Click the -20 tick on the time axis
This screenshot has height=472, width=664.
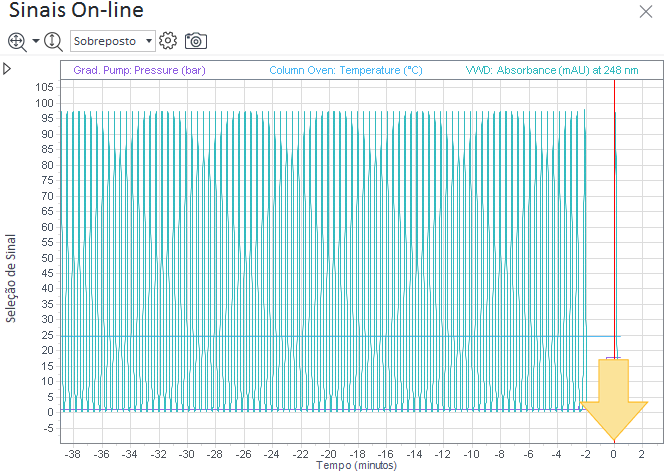[328, 454]
